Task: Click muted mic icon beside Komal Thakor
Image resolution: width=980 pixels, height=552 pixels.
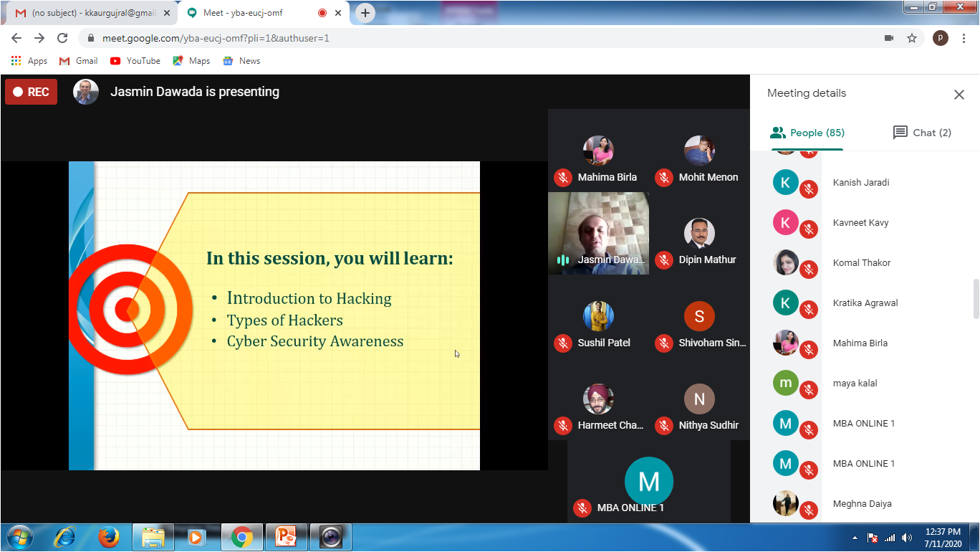Action: [809, 270]
